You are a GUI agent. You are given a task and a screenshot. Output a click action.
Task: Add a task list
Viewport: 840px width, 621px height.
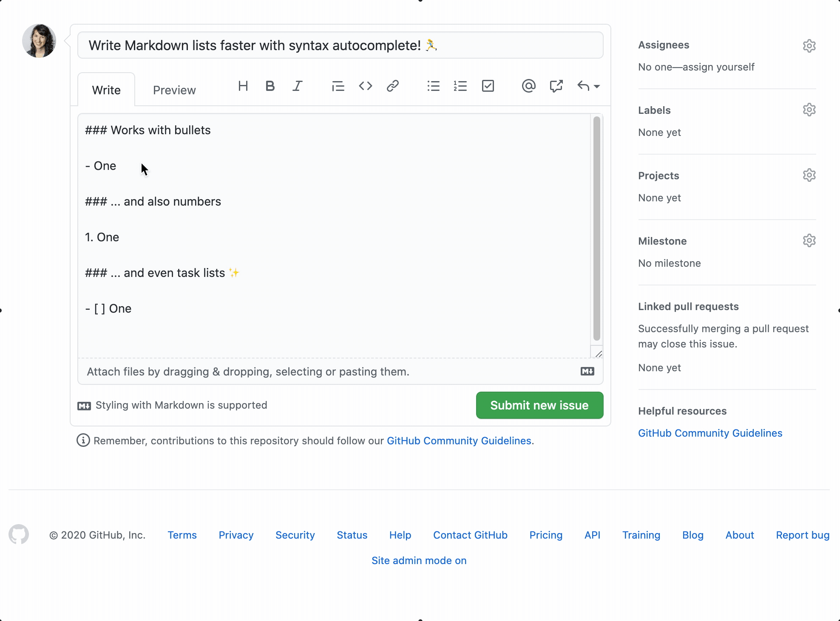click(x=488, y=86)
